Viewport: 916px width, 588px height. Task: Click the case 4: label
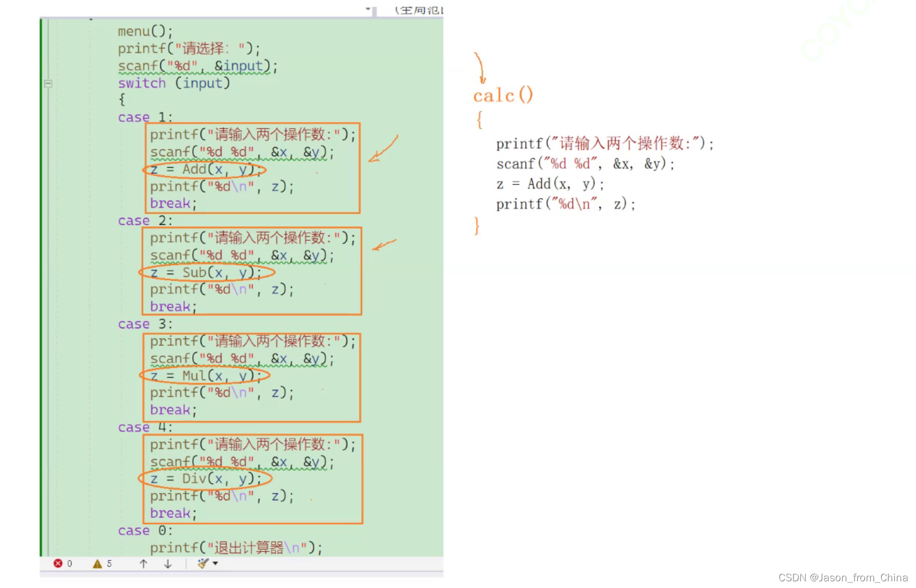click(145, 427)
